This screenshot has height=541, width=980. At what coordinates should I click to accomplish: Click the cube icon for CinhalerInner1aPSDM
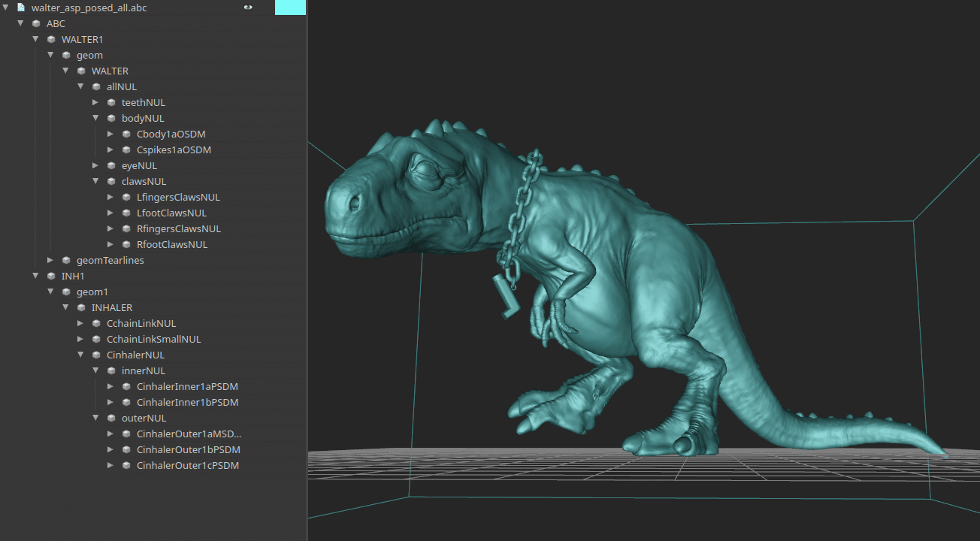pos(126,386)
